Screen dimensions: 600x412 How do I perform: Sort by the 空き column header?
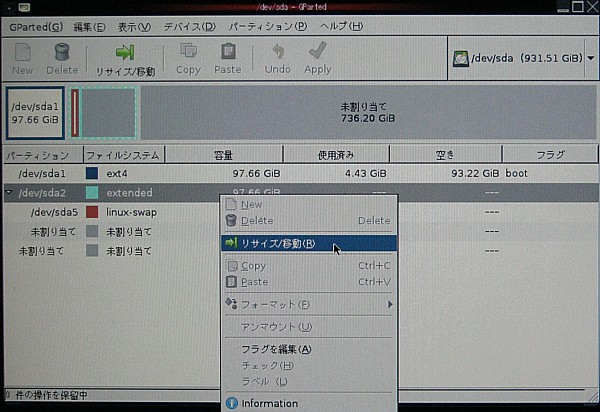coord(445,155)
